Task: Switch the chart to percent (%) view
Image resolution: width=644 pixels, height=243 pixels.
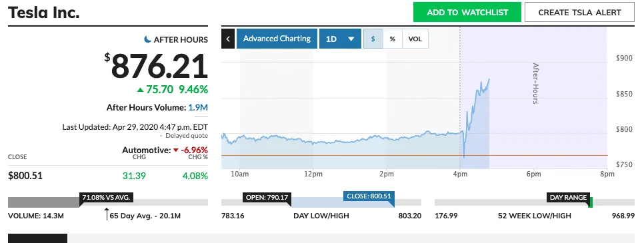Action: click(x=392, y=39)
